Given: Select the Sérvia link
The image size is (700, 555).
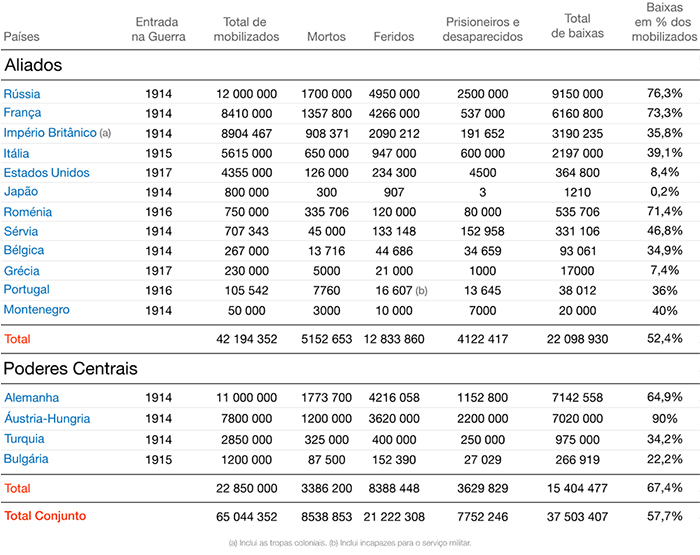Looking at the screenshot, I should [23, 232].
